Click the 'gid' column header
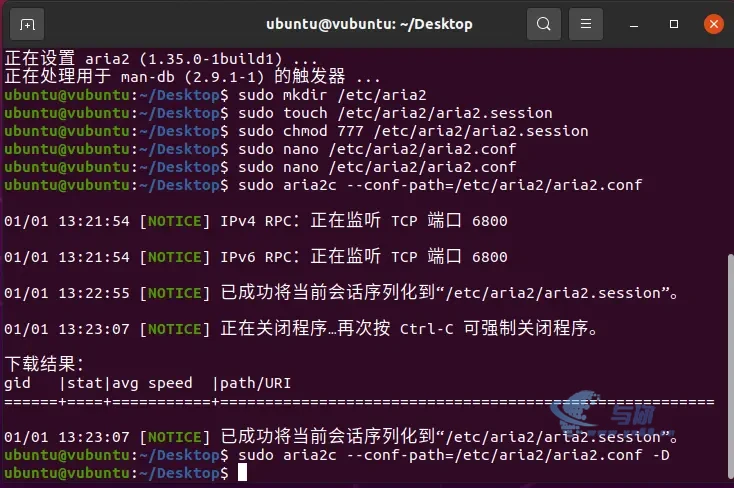The width and height of the screenshot is (734, 488). [17, 384]
